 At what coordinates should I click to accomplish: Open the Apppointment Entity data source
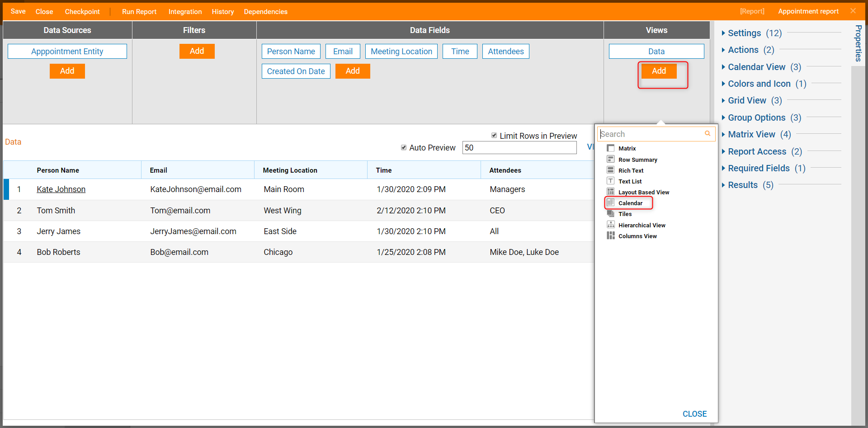pos(67,51)
